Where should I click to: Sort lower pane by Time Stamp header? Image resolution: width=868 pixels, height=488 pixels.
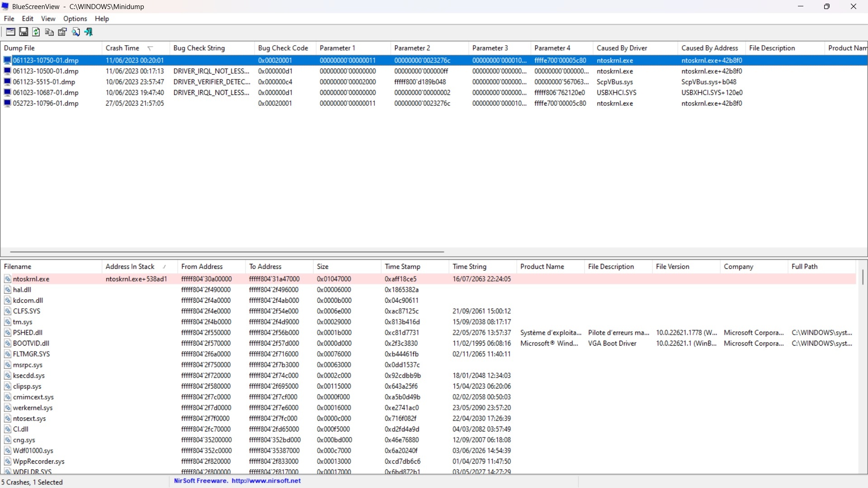point(415,267)
